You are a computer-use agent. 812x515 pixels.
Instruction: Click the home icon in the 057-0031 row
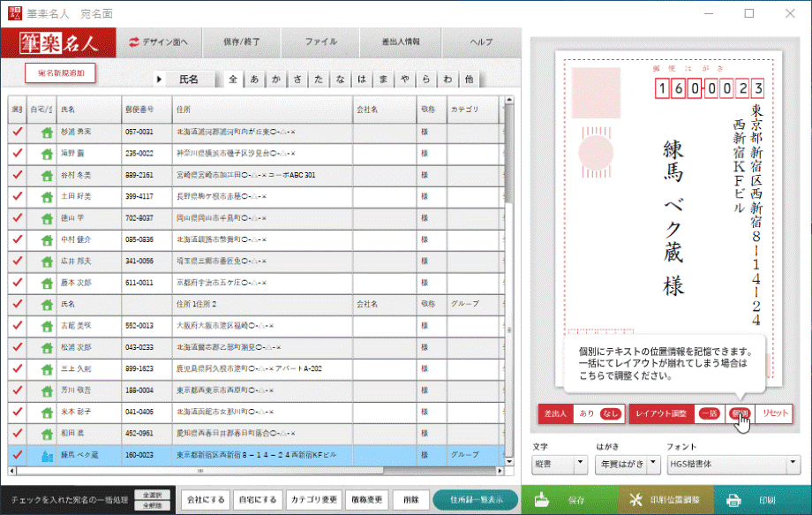[x=47, y=133]
